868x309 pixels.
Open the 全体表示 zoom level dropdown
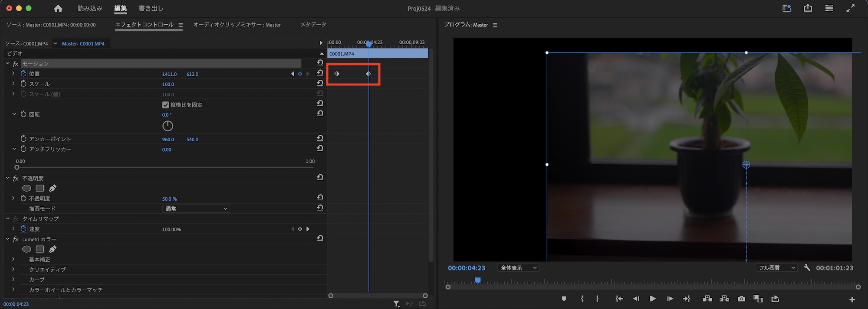[x=519, y=268]
